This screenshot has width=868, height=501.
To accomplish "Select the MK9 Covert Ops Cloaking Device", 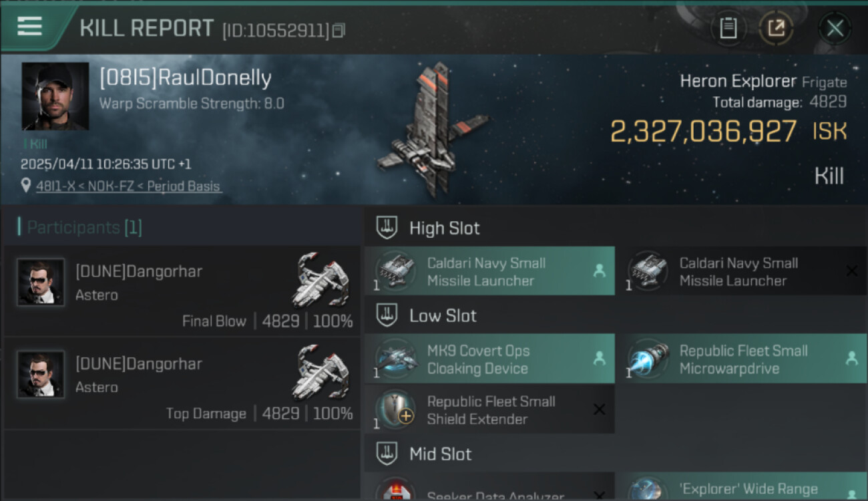I will tap(489, 359).
